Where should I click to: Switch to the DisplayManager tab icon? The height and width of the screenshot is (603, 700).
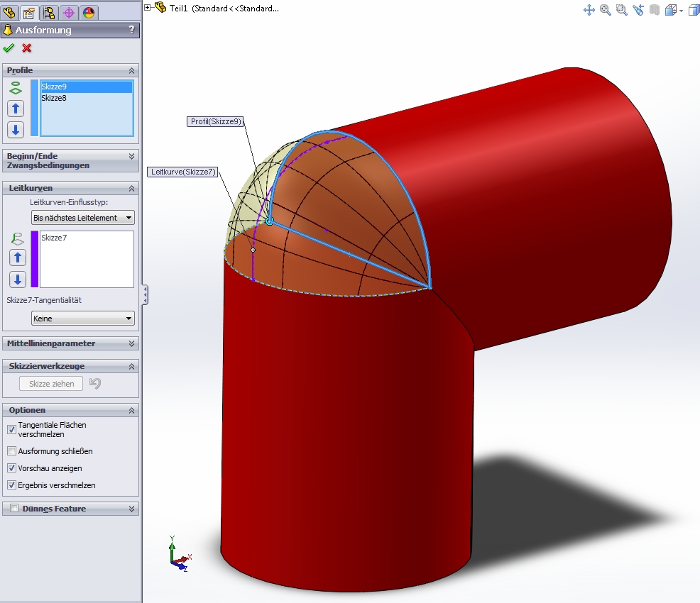89,13
